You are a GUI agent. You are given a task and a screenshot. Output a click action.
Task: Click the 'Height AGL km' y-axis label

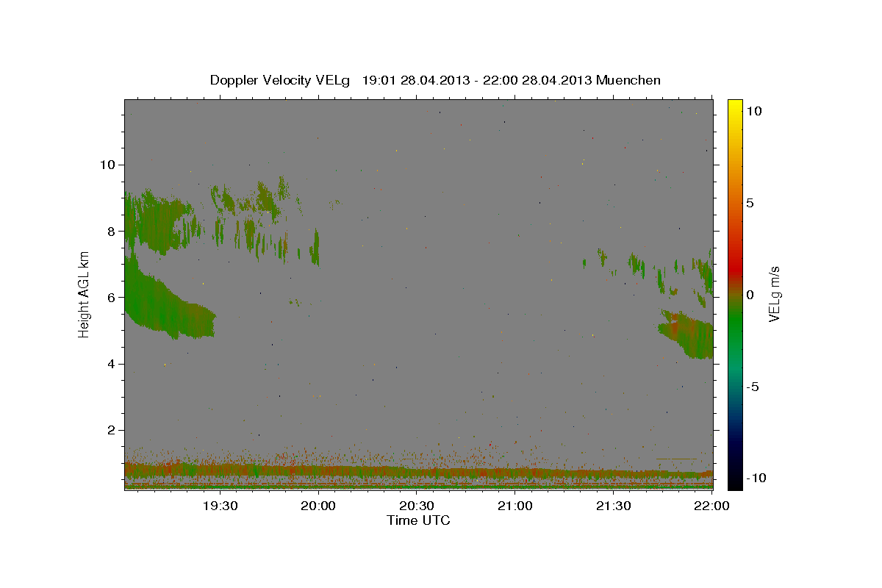(x=85, y=295)
